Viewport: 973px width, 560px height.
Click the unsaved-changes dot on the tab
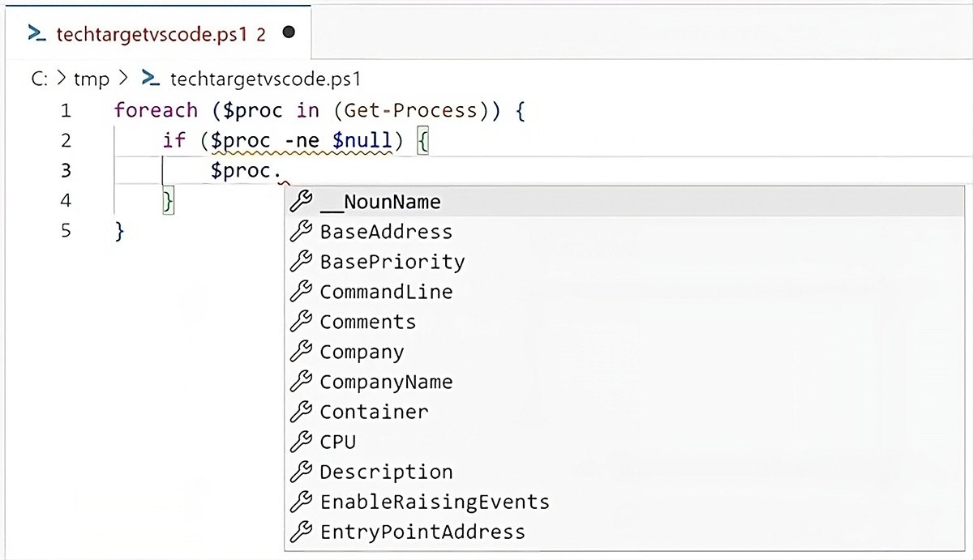(x=288, y=33)
